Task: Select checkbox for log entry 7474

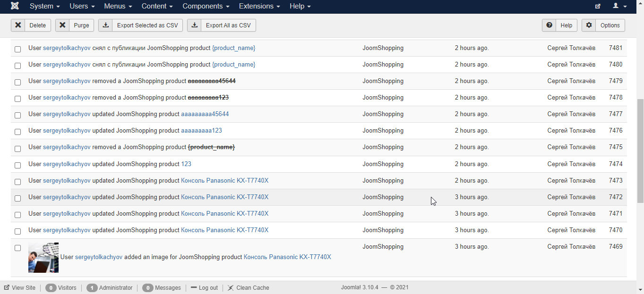Action: tap(17, 165)
